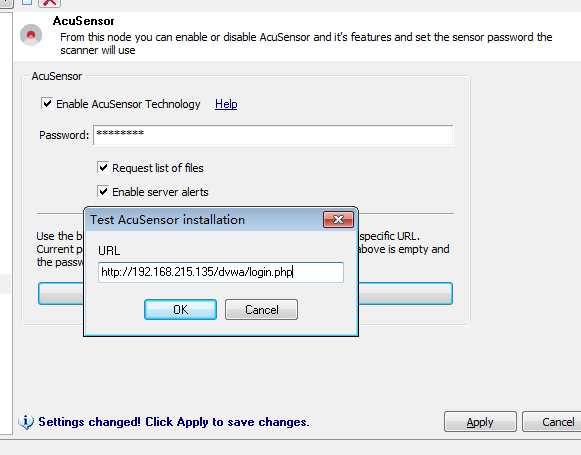Click OK in the test installation dialog
The image size is (581, 455).
[180, 309]
